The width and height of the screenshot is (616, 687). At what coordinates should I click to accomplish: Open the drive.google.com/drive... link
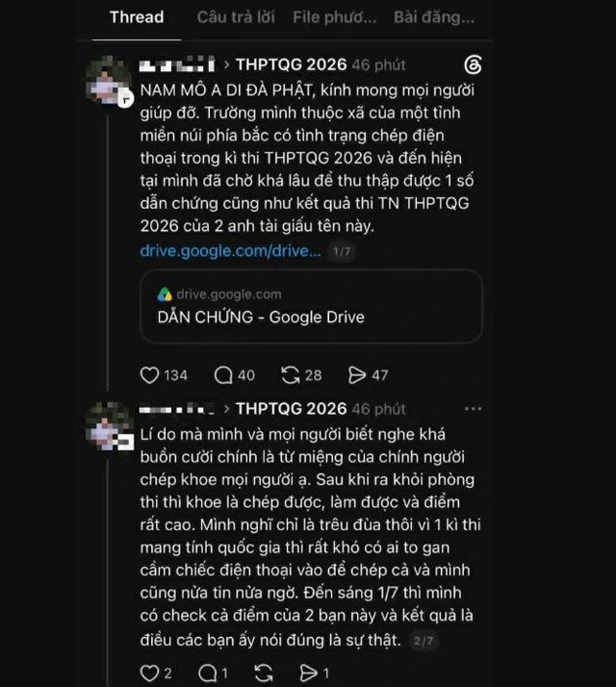tap(231, 251)
